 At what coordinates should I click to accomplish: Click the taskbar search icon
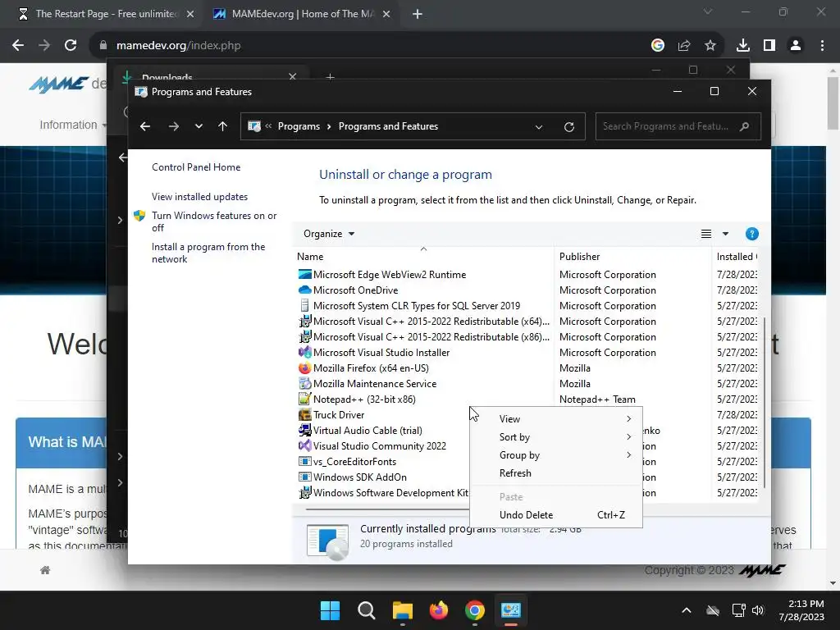367,610
